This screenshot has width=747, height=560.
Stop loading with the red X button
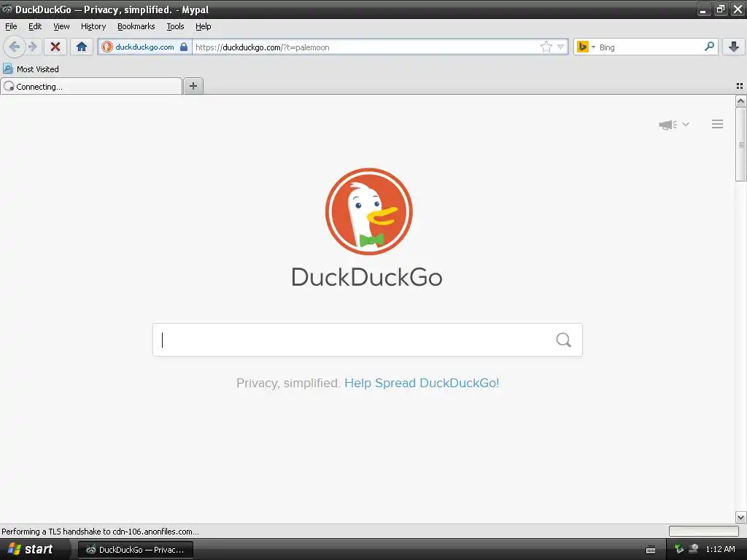pyautogui.click(x=55, y=47)
